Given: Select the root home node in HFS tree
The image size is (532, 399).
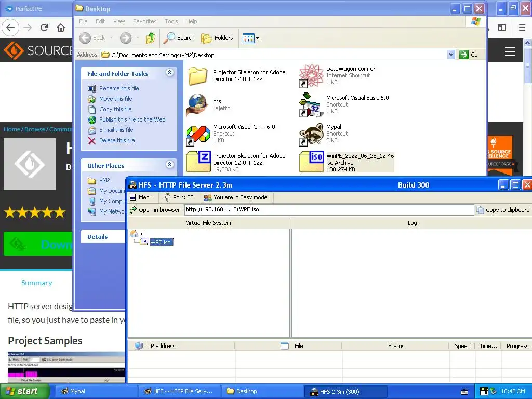Looking at the screenshot, I should point(136,233).
